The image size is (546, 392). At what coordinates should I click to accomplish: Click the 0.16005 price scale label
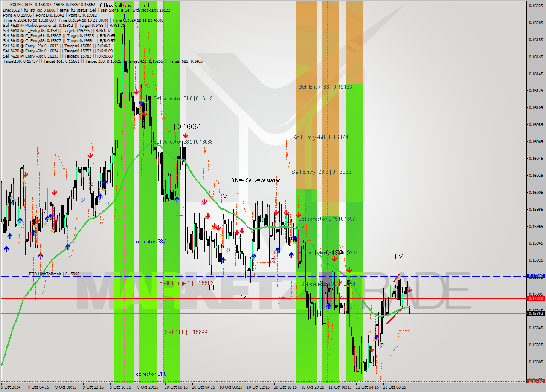(x=536, y=192)
